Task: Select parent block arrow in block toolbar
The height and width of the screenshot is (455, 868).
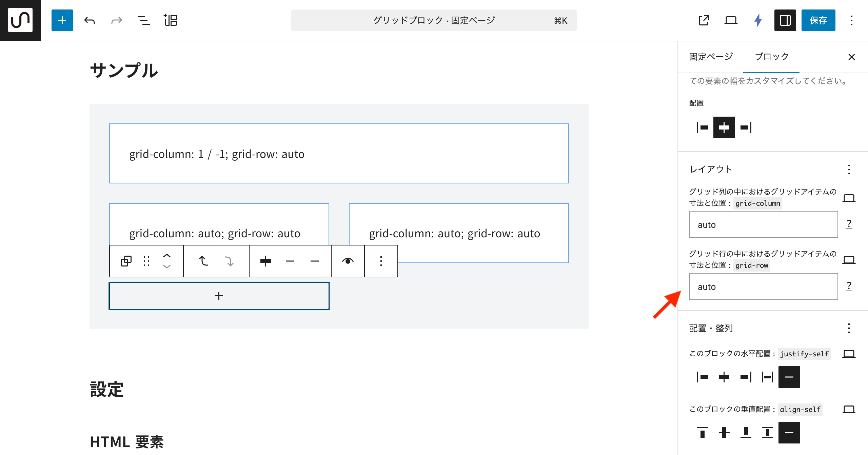Action: [x=203, y=261]
